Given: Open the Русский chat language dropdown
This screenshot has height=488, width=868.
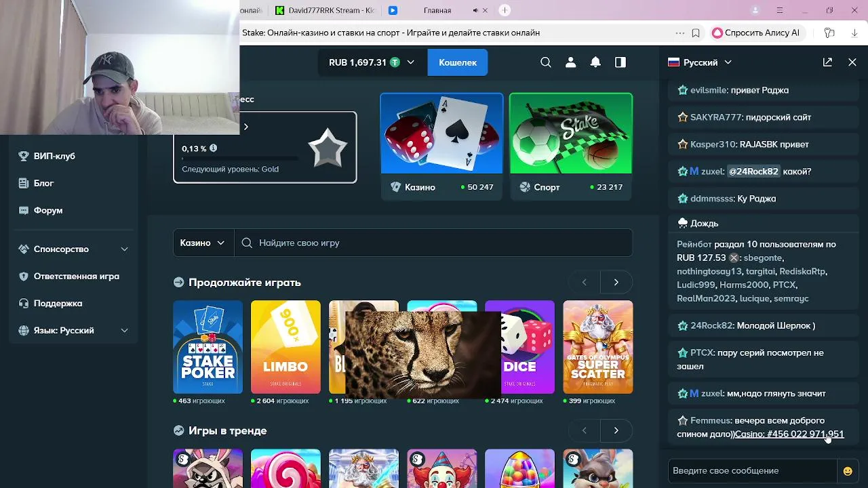Looking at the screenshot, I should [x=700, y=62].
